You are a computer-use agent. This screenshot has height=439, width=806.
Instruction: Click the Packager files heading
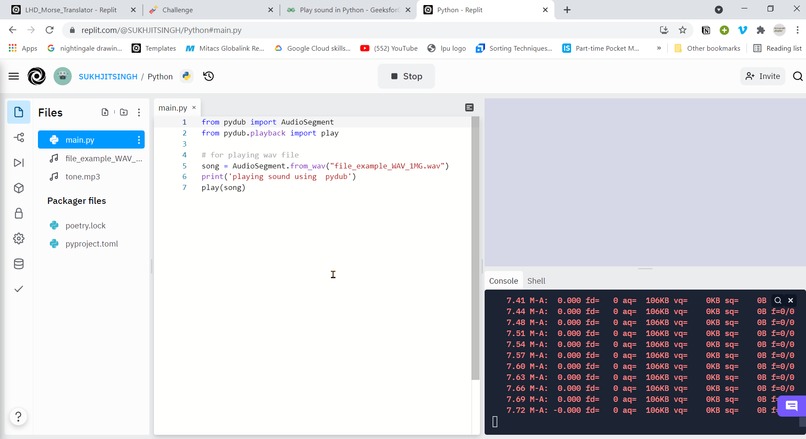77,201
